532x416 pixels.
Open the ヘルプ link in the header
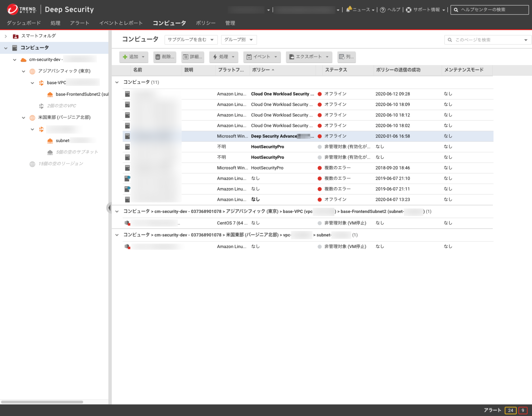coord(390,10)
